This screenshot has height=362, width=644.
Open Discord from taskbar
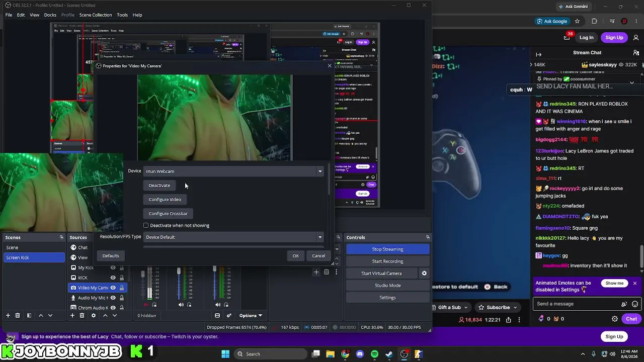click(x=360, y=354)
